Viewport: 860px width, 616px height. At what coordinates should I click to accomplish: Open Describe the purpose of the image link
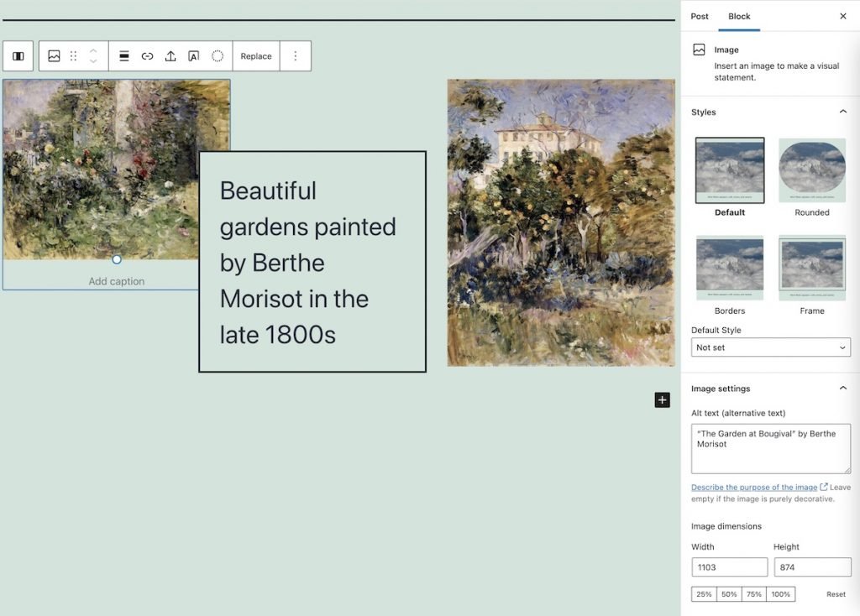[754, 488]
